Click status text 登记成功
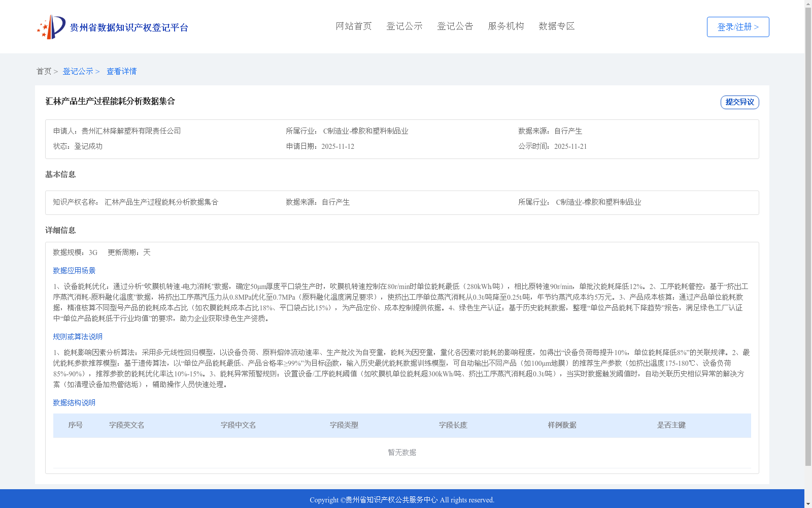Viewport: 812px width, 508px height. click(x=88, y=146)
